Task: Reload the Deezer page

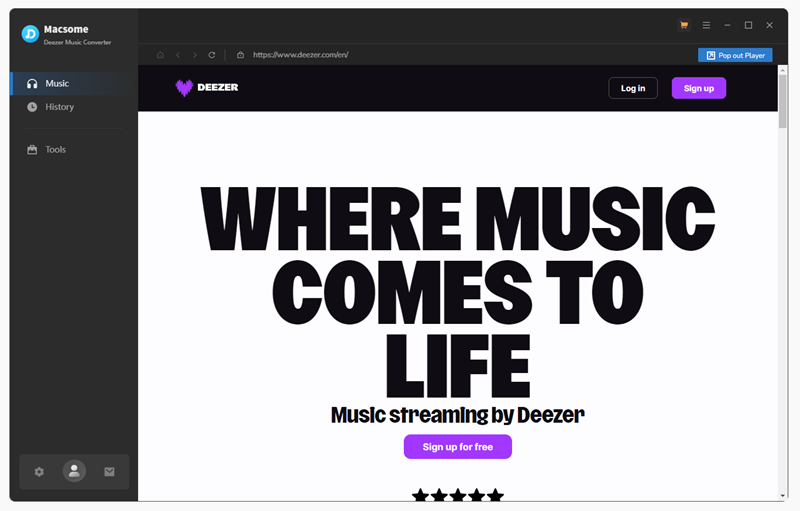Action: coord(212,55)
